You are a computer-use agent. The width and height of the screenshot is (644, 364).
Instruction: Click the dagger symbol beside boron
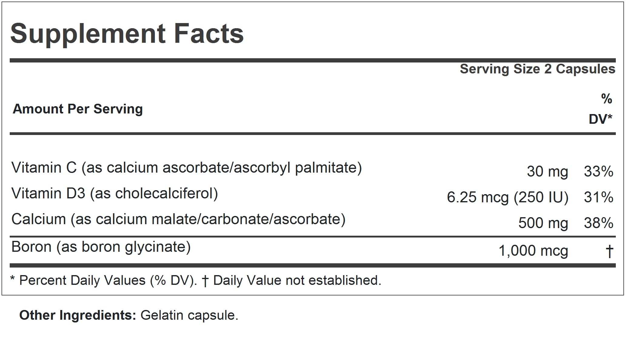click(609, 251)
